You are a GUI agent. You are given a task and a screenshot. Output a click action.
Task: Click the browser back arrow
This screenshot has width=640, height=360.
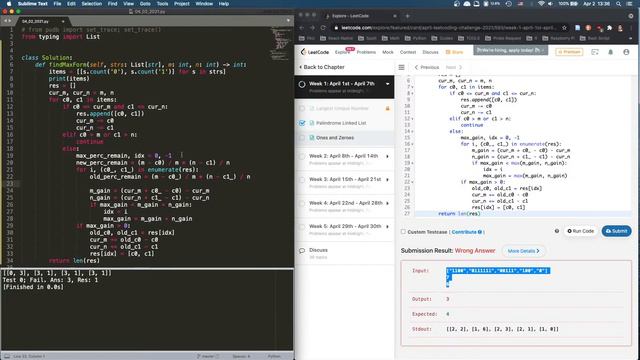pos(302,28)
